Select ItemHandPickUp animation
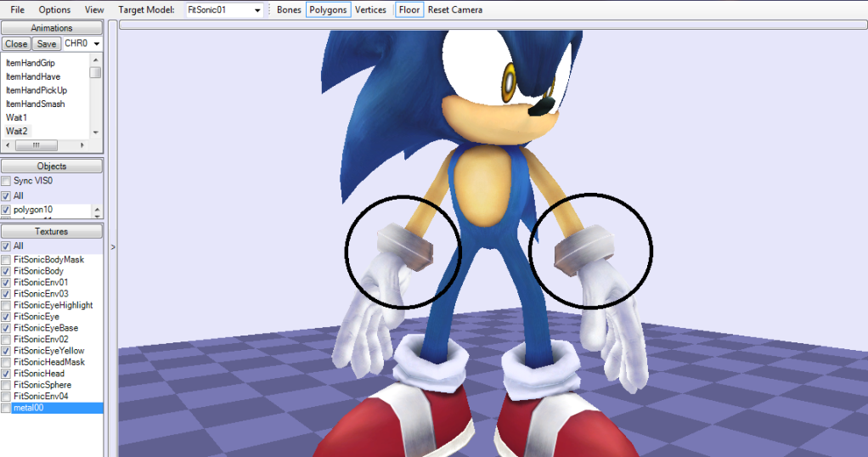The height and width of the screenshot is (457, 868). pos(37,90)
